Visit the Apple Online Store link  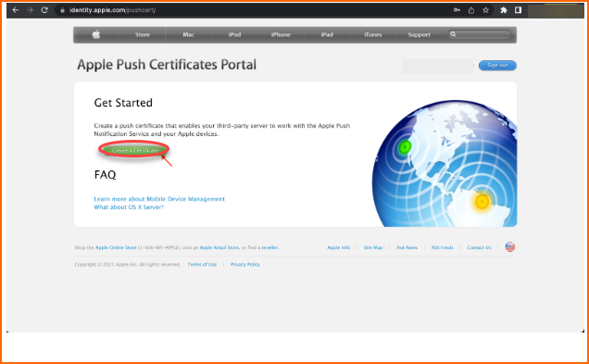click(116, 247)
